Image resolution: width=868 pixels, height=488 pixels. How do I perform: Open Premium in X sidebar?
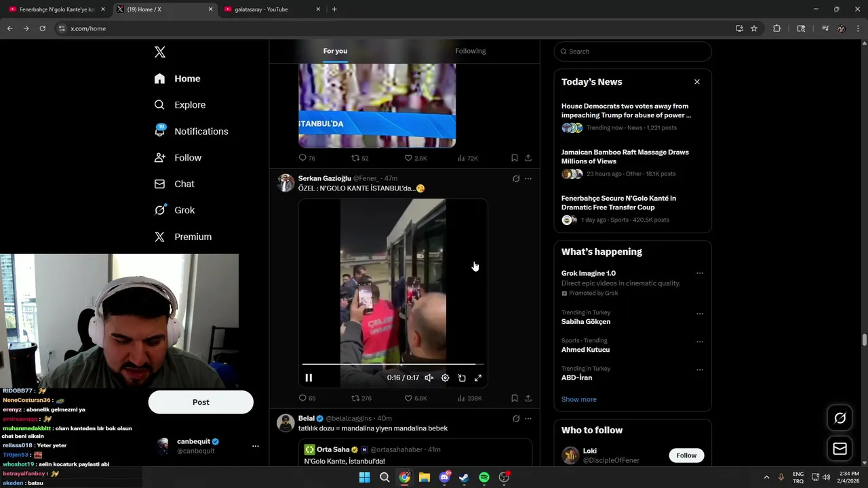coord(183,237)
